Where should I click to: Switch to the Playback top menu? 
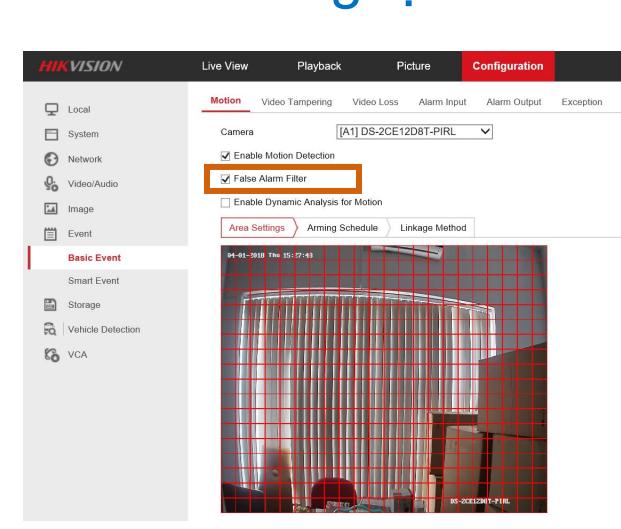coord(319,67)
